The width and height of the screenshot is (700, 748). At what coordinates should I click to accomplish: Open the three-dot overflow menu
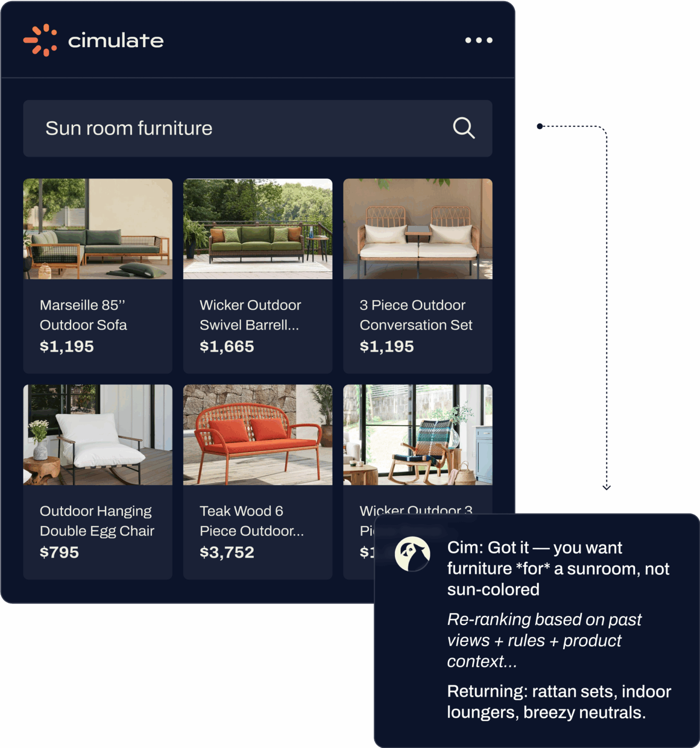[478, 40]
